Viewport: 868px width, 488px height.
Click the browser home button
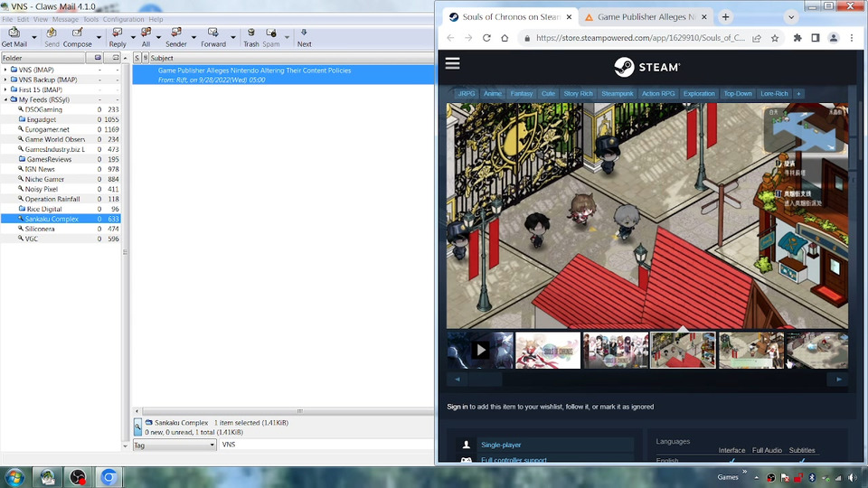coord(505,38)
